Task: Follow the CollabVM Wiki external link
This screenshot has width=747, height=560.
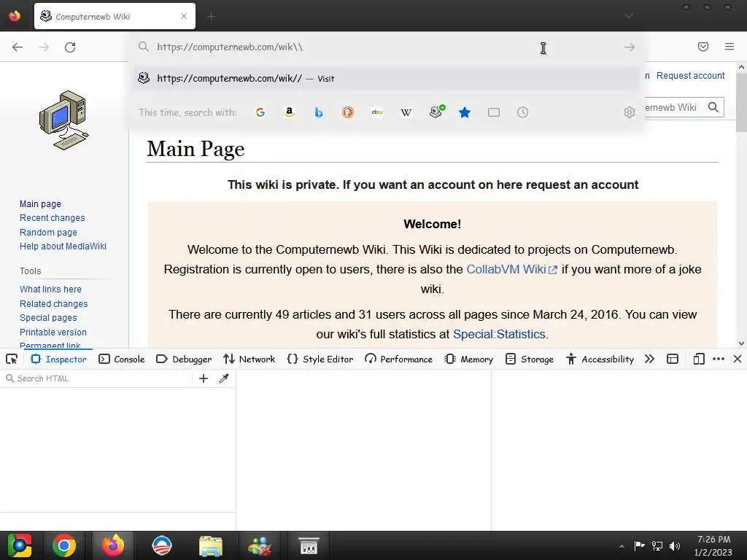Action: pos(511,270)
